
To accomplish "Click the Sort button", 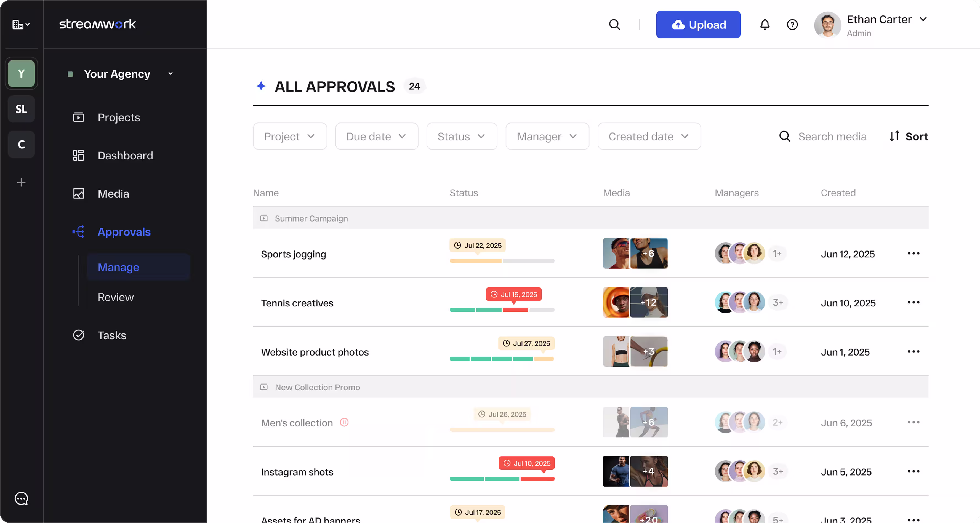I will 909,137.
